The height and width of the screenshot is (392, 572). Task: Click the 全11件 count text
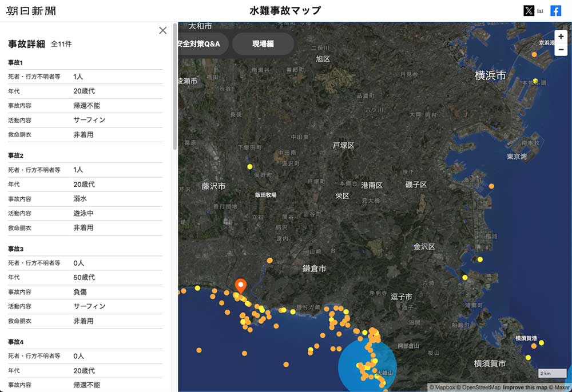61,44
